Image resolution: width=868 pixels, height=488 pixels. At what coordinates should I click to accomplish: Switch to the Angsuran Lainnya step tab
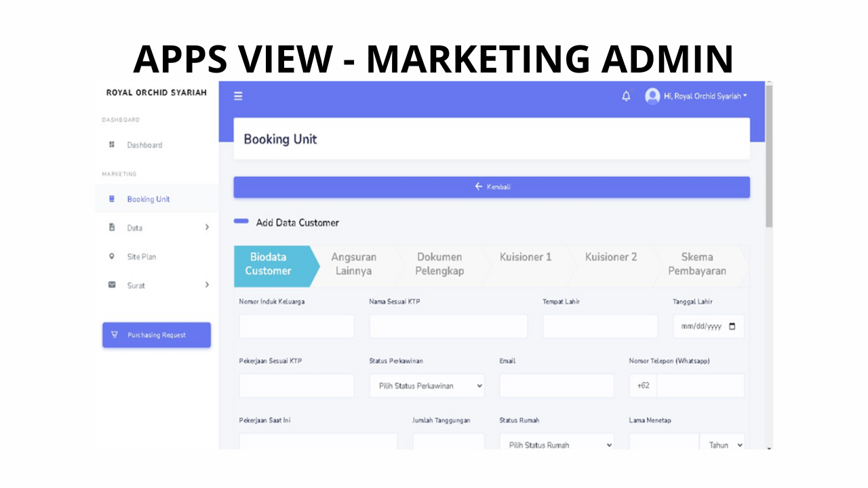pos(353,264)
